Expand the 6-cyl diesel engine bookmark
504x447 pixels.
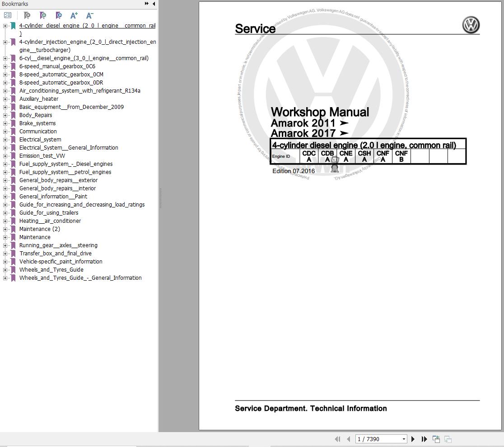[x=5, y=58]
